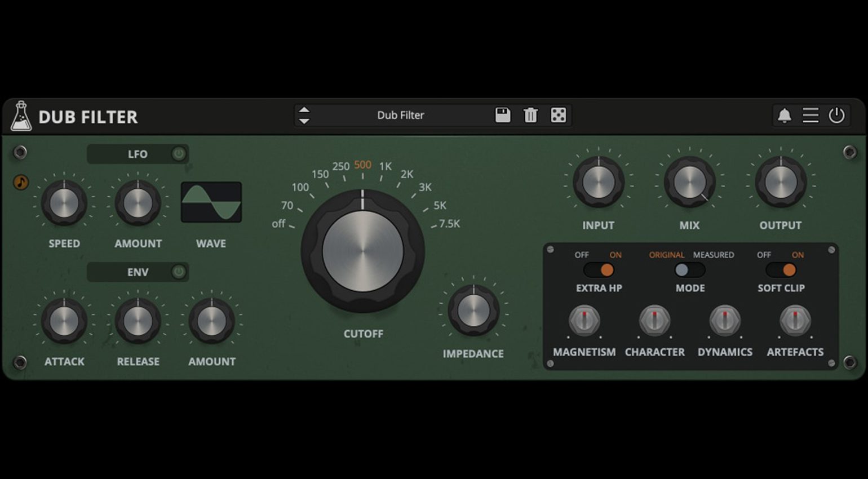This screenshot has height=479, width=868.
Task: Randomize settings with the dice icon
Action: (x=558, y=115)
